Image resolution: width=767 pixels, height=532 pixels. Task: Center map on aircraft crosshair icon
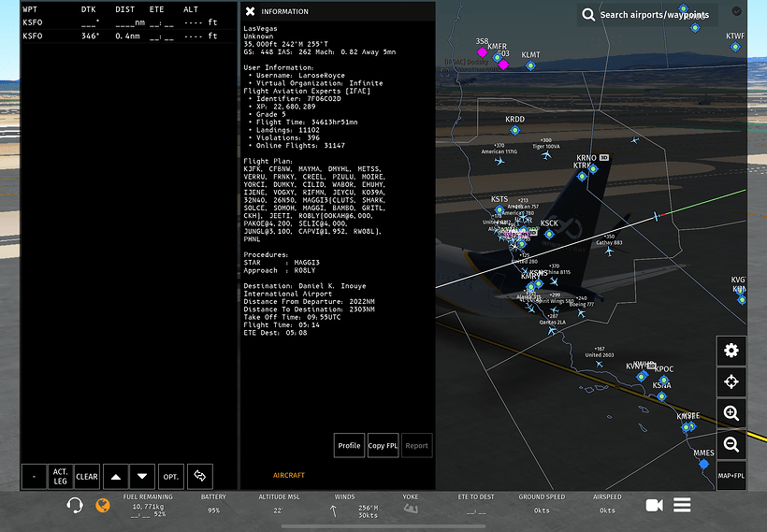(731, 381)
